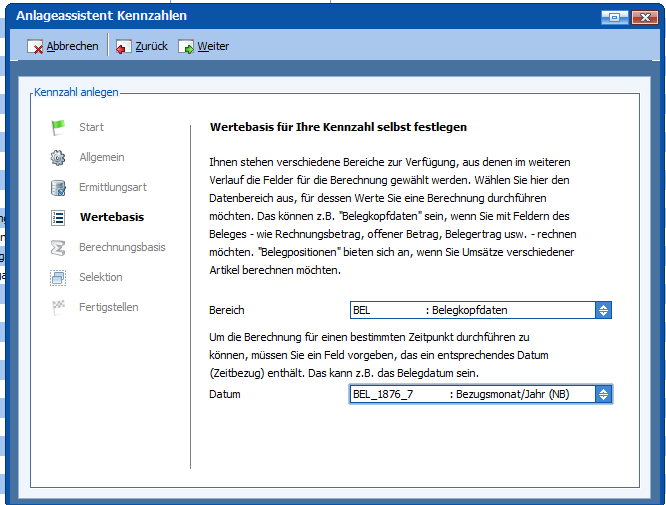
Task: Select the green Start flag icon
Action: tap(58, 127)
